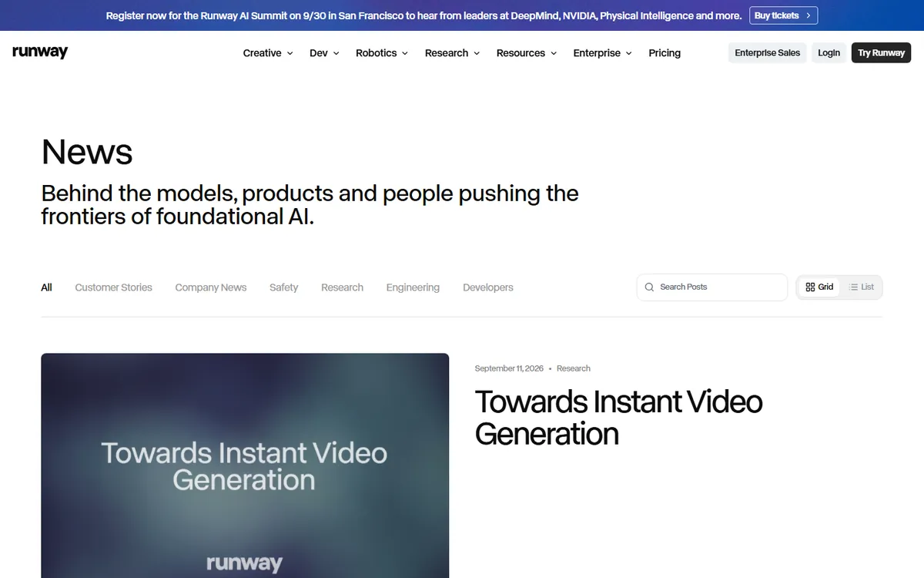Switch to Grid view
Screen dimensions: 924x578
click(x=819, y=287)
